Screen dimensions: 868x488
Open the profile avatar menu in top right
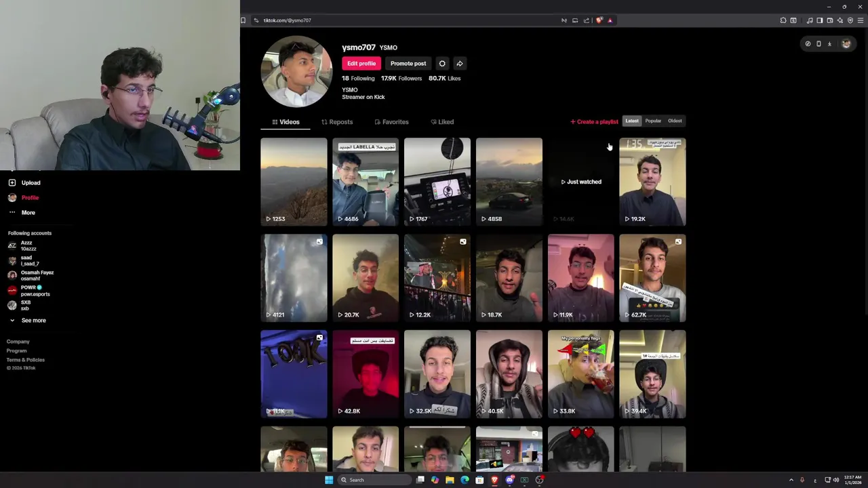coord(846,44)
